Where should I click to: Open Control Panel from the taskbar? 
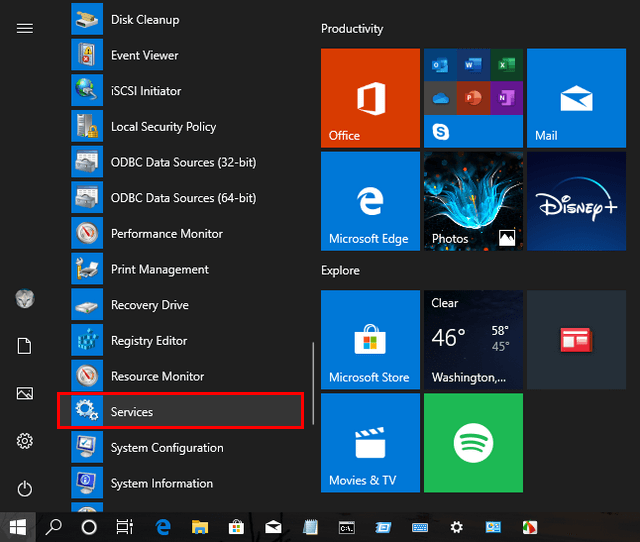(x=493, y=527)
